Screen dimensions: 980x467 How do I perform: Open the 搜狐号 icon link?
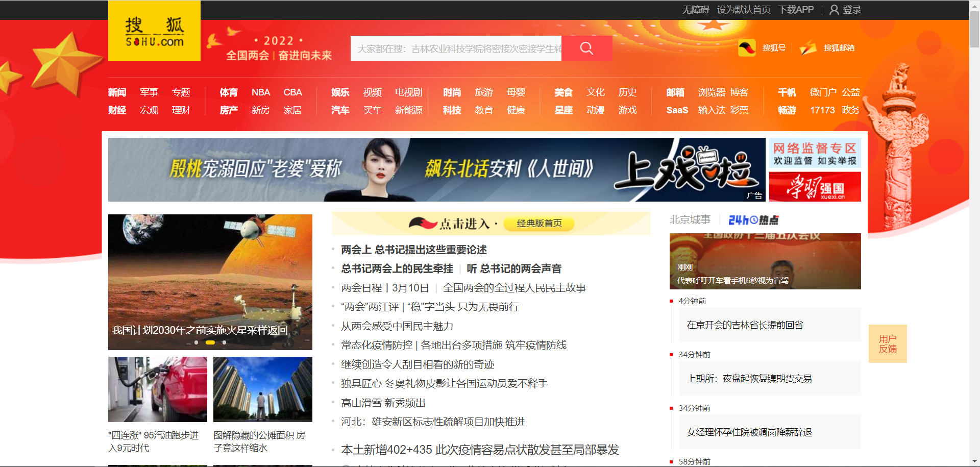747,48
